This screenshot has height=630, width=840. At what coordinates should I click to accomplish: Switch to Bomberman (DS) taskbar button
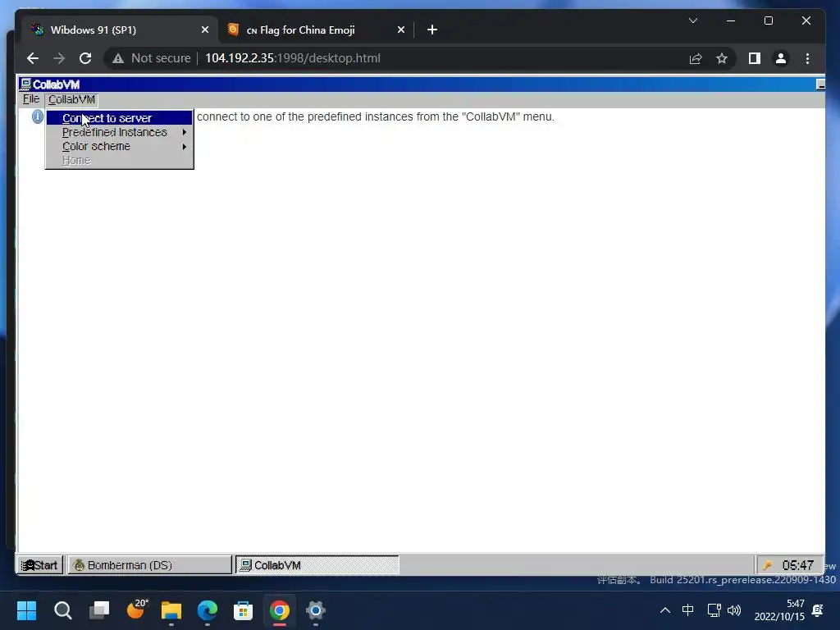click(149, 565)
